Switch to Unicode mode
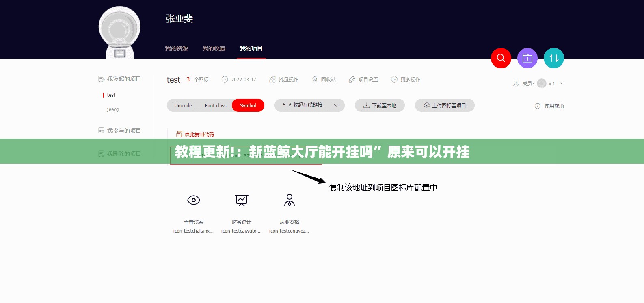Image resolution: width=644 pixels, height=303 pixels. click(x=183, y=105)
